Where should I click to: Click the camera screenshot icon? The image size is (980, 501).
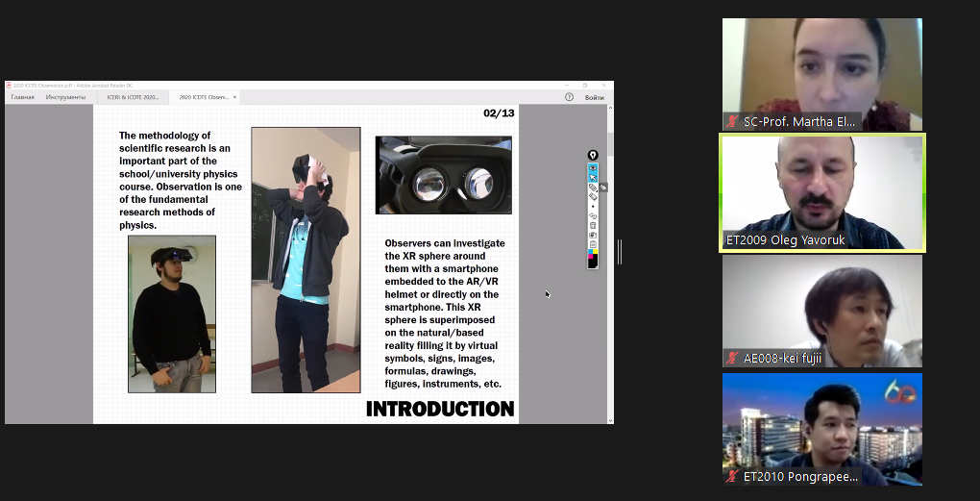coord(593,235)
